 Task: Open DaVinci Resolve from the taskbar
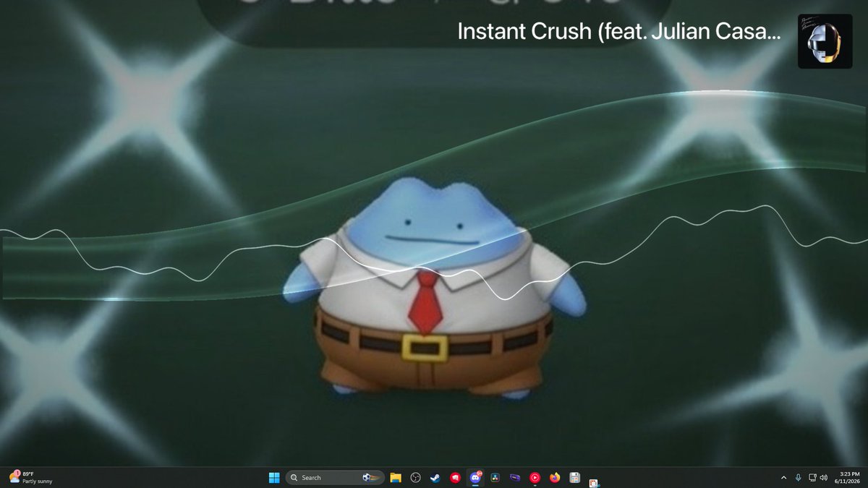495,477
